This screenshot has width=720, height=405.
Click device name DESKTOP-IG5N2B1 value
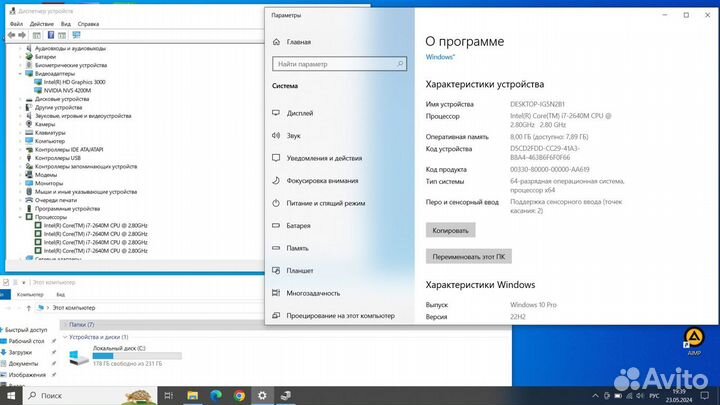(x=537, y=104)
